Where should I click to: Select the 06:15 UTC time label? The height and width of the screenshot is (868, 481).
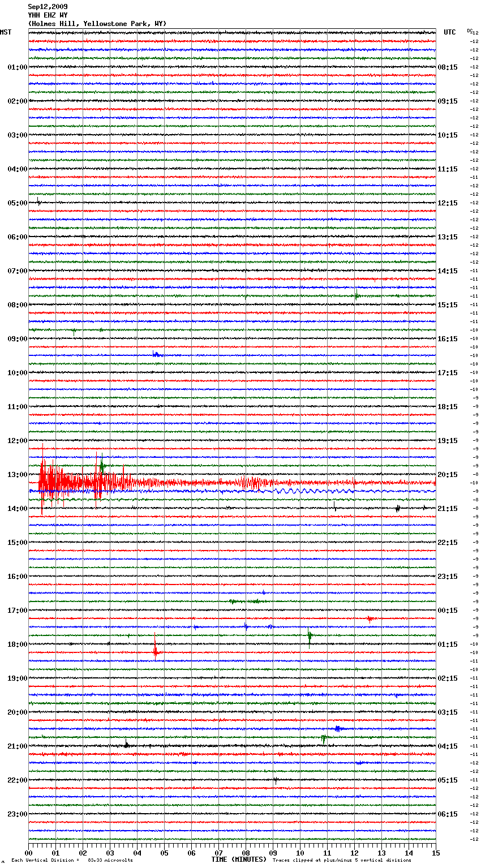coord(448,814)
